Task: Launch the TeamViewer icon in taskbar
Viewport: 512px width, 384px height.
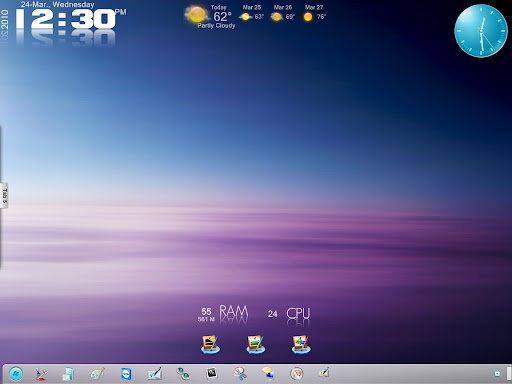Action: (x=126, y=374)
